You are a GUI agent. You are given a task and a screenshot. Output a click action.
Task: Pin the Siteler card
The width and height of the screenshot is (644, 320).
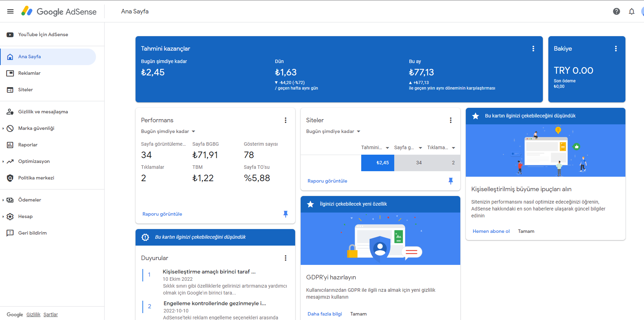tap(451, 181)
